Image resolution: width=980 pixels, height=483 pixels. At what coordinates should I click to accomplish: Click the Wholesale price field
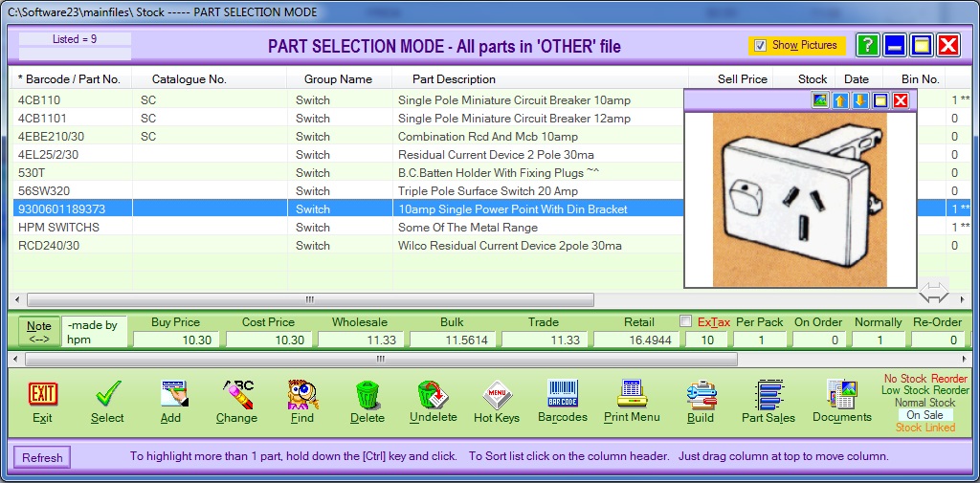point(360,340)
